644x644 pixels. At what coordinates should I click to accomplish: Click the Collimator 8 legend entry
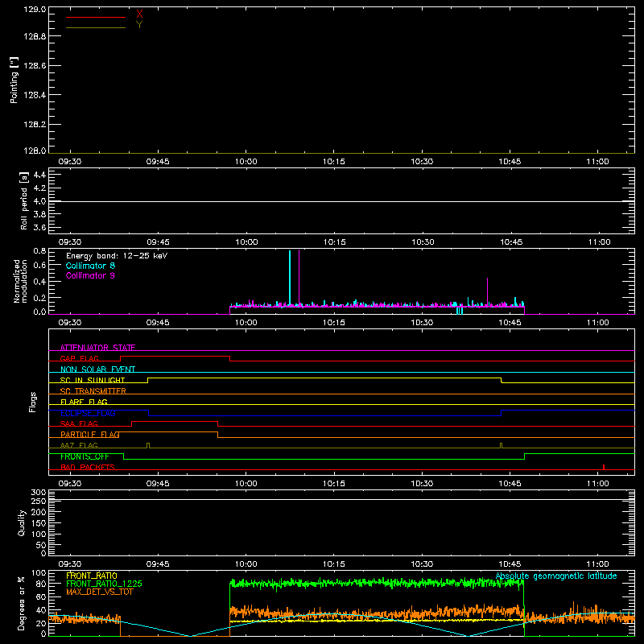click(90, 266)
